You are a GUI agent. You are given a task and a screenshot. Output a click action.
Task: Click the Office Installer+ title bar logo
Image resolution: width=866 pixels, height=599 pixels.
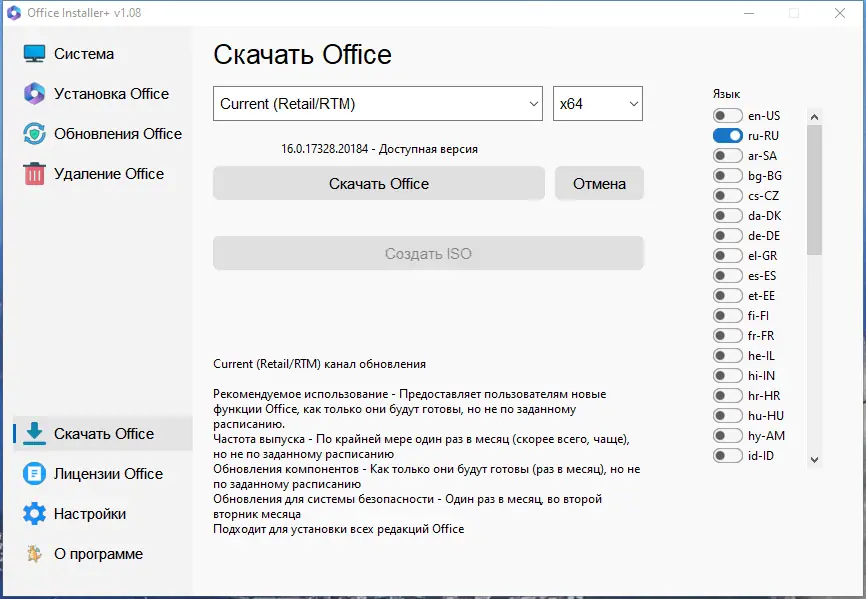[13, 13]
